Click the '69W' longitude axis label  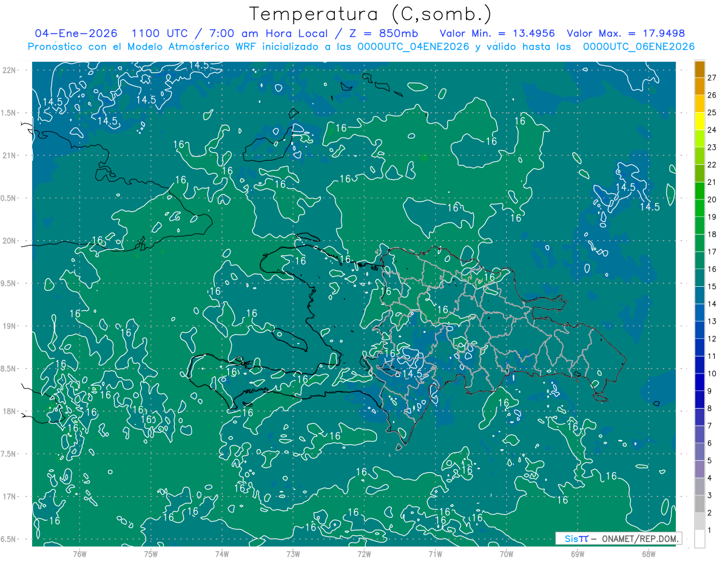[578, 554]
